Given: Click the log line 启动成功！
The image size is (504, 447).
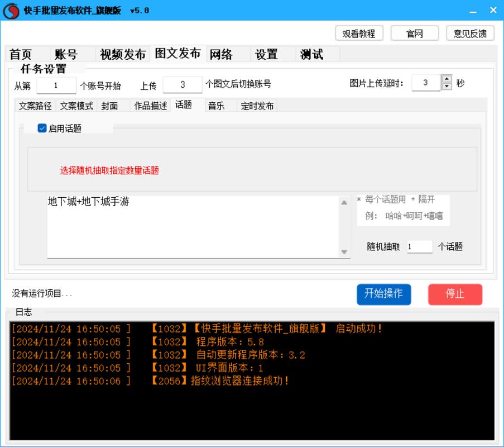Looking at the screenshot, I should click(198, 329).
